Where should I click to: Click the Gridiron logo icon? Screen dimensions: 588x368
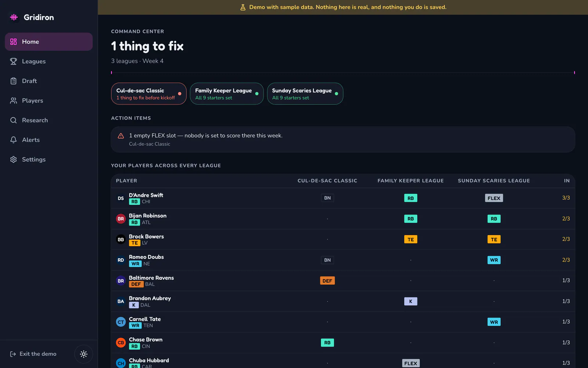tap(14, 17)
